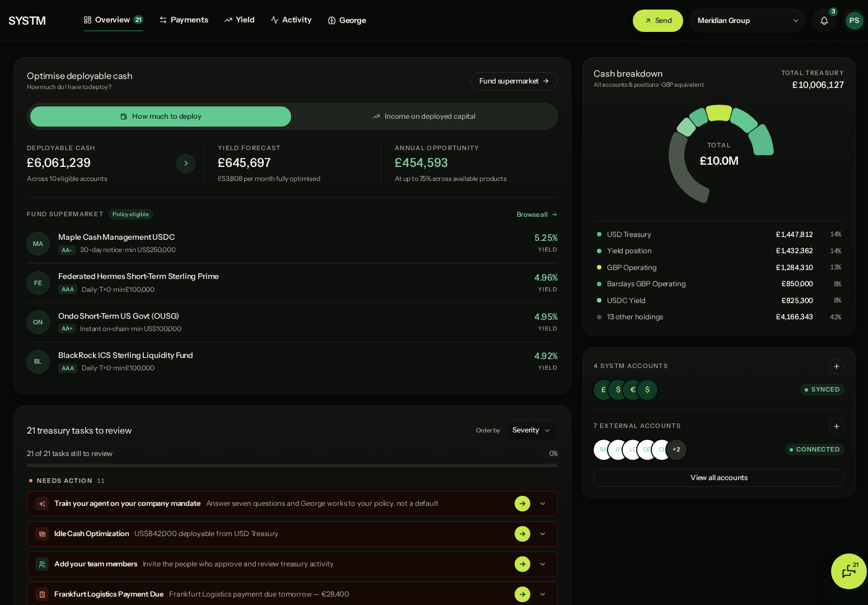Select the 13 other holdings row
Viewport: 868px width, 605px height.
(719, 317)
